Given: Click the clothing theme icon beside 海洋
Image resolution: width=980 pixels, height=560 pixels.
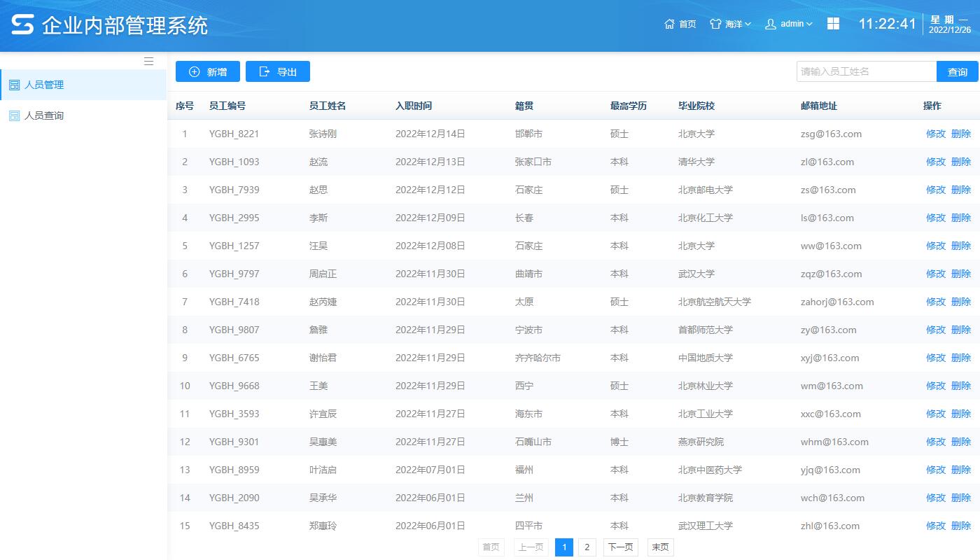Looking at the screenshot, I should pyautogui.click(x=715, y=24).
